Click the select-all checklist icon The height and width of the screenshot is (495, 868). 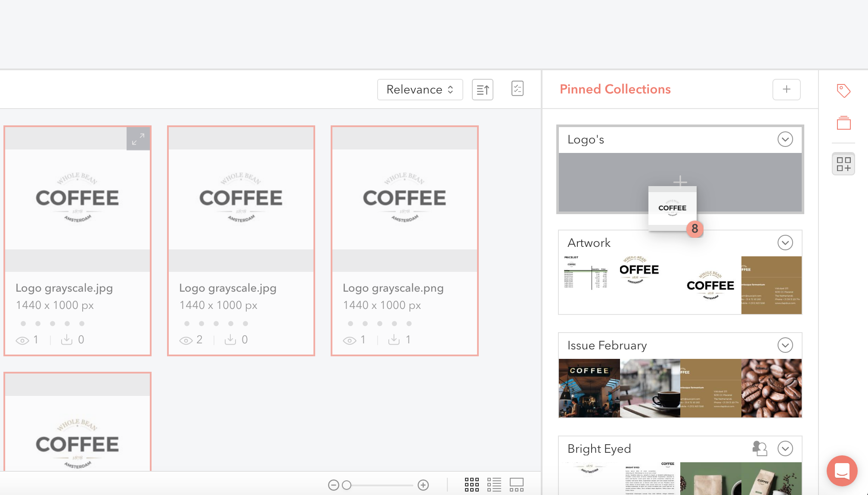coord(517,89)
